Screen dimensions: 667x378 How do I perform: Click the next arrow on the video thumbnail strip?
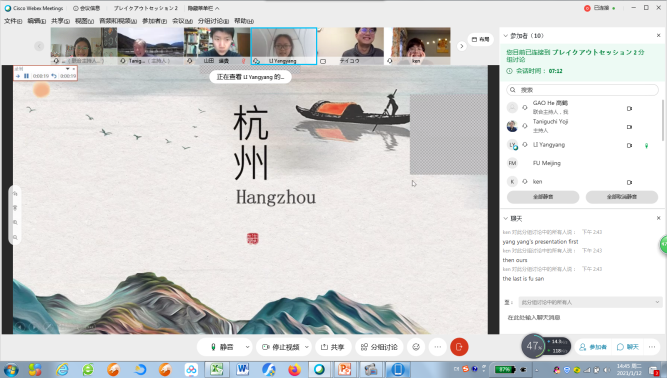[462, 46]
